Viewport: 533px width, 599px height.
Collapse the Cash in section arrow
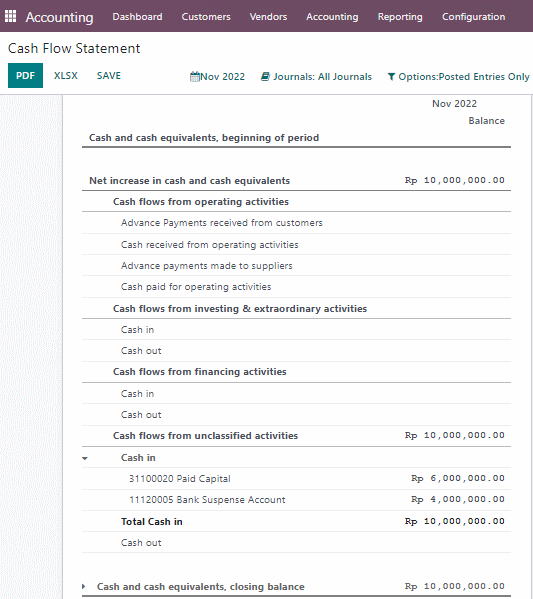(x=85, y=458)
